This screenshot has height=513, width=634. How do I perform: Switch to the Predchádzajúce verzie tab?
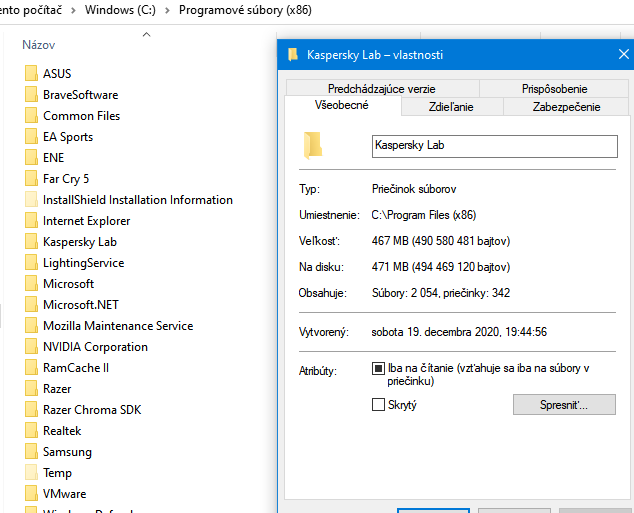coord(383,89)
